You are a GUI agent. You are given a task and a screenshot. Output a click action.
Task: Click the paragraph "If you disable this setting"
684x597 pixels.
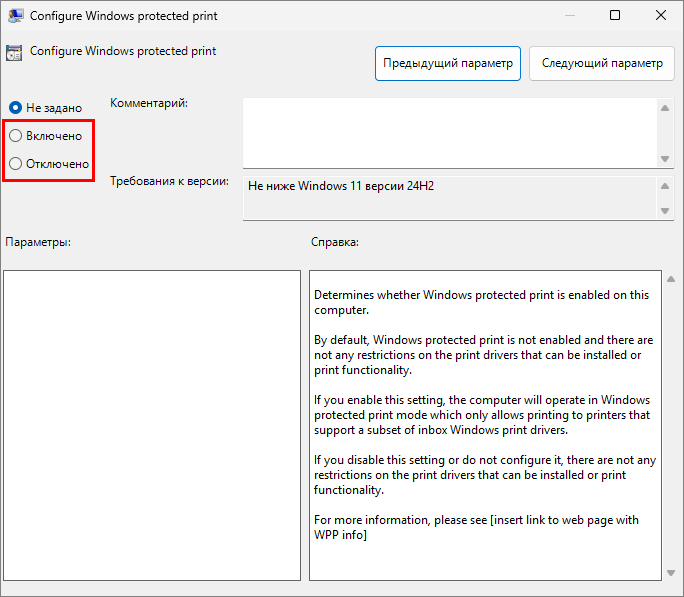[x=485, y=475]
